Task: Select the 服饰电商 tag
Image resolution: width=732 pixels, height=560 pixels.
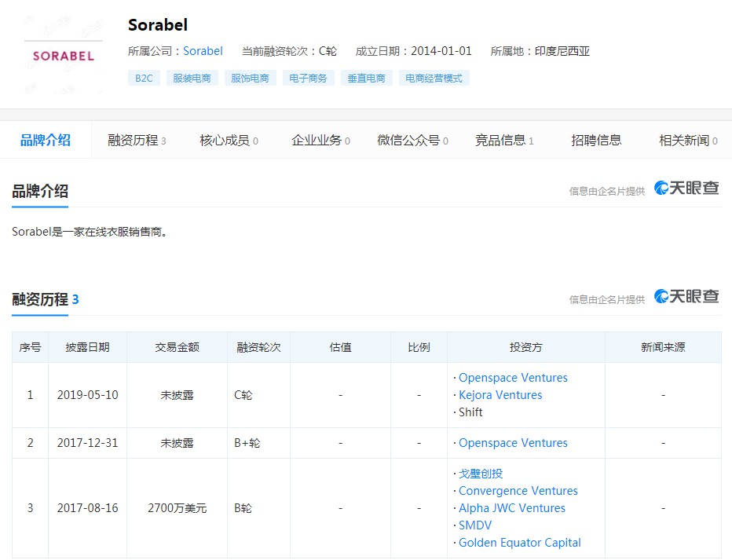Action: 251,78
